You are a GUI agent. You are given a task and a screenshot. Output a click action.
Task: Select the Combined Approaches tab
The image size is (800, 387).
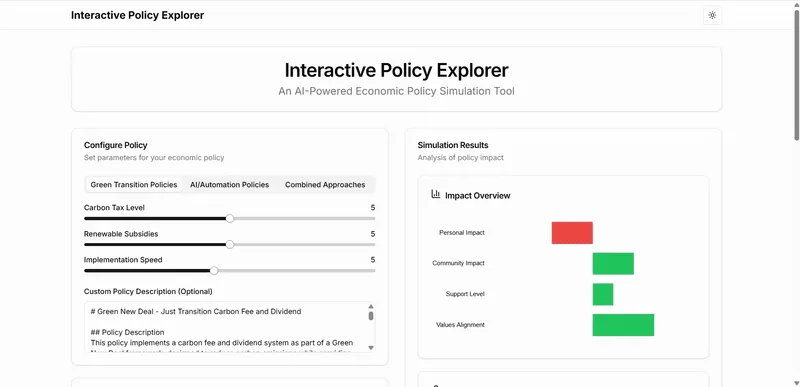pos(325,185)
